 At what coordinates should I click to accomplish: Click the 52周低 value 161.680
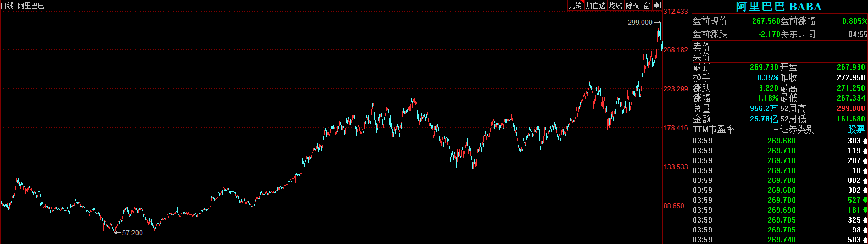click(851, 119)
